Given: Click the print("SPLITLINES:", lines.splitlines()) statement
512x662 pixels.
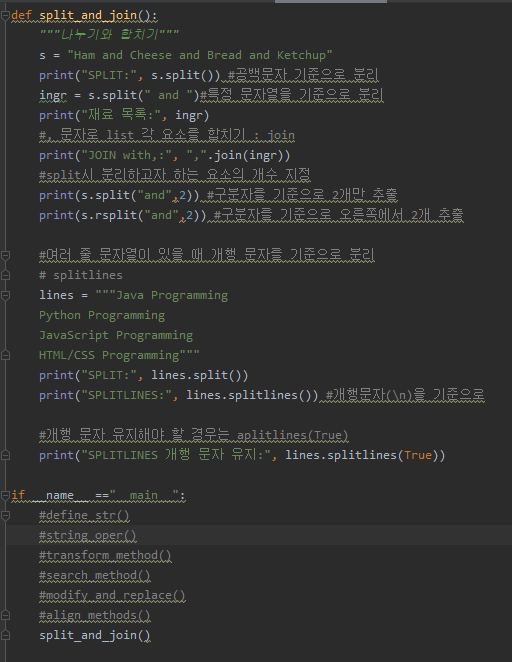Looking at the screenshot, I should click(x=179, y=395).
